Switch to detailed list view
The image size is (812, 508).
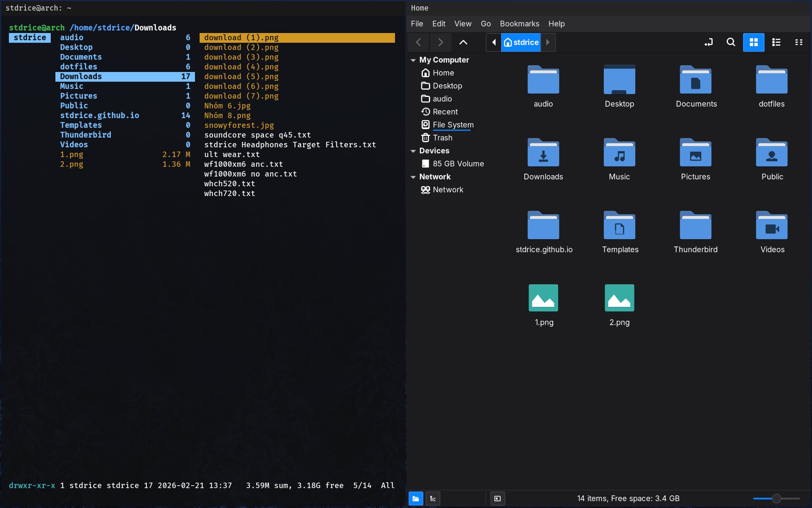[776, 42]
